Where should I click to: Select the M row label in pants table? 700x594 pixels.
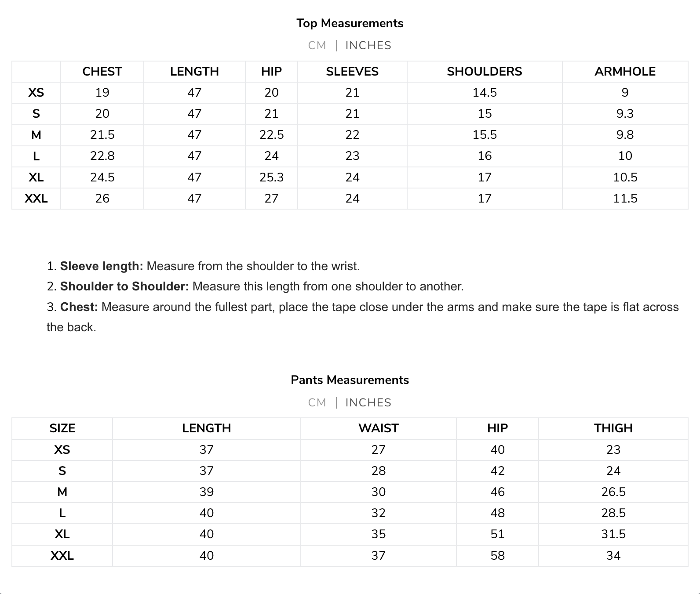pyautogui.click(x=62, y=492)
